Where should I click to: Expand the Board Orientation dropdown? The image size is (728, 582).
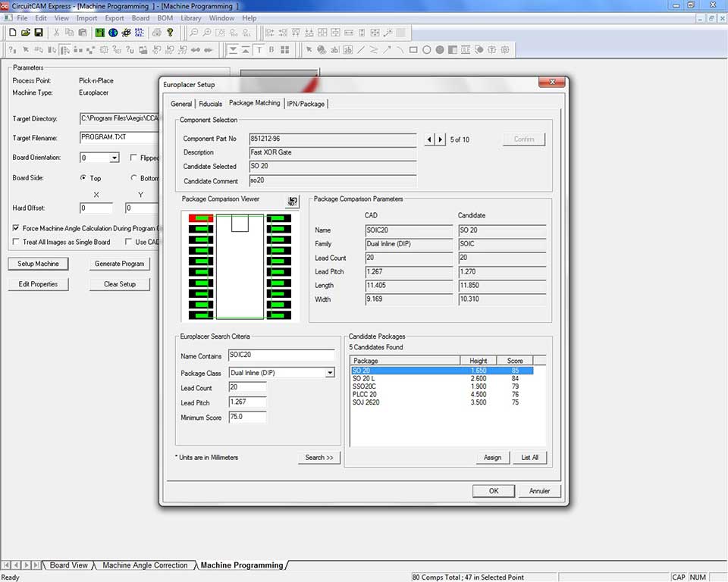pos(114,158)
